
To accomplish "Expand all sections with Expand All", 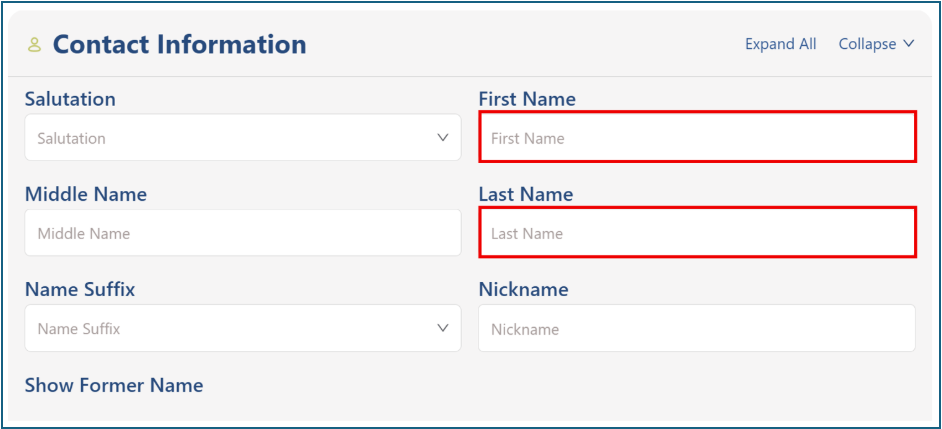I will [x=780, y=44].
